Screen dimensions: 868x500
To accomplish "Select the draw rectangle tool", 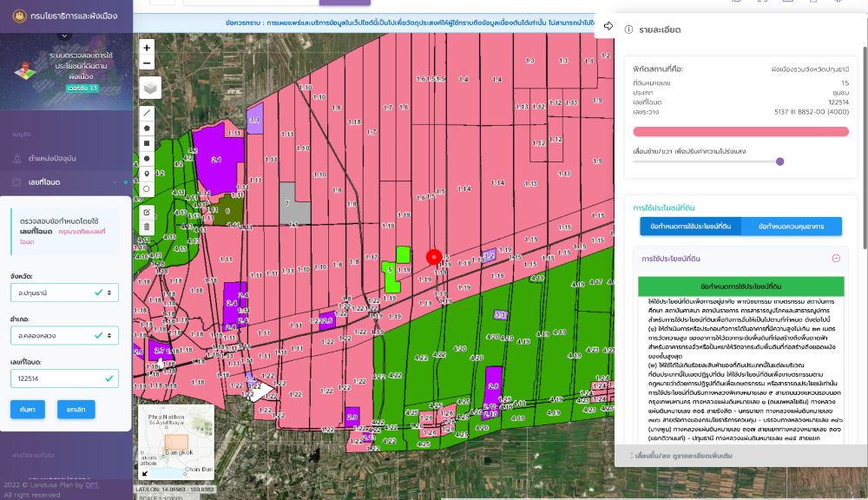I will (147, 143).
